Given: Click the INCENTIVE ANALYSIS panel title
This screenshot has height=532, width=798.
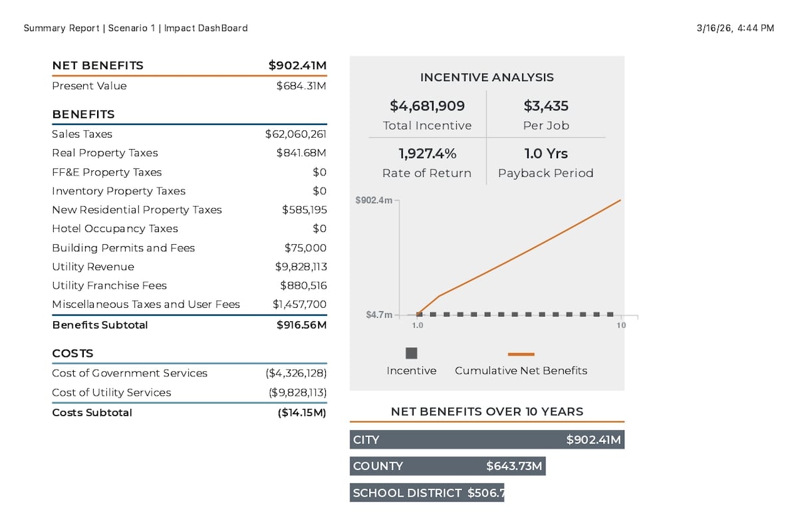Looking at the screenshot, I should click(487, 78).
